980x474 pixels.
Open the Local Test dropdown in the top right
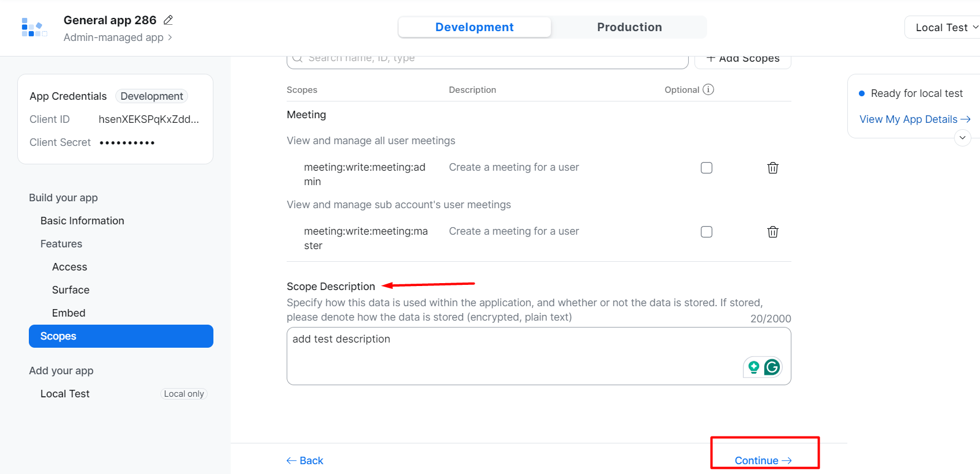[x=942, y=27]
